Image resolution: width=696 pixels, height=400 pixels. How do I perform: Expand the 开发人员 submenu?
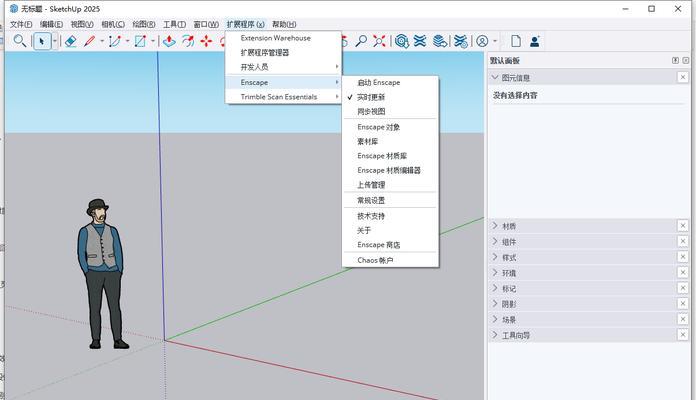click(283, 67)
